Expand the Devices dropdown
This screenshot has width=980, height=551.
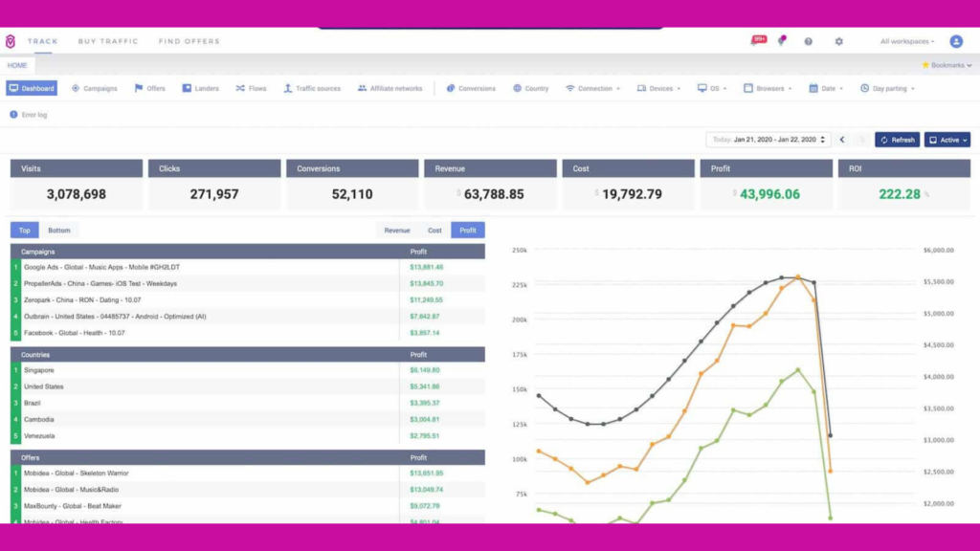(658, 89)
